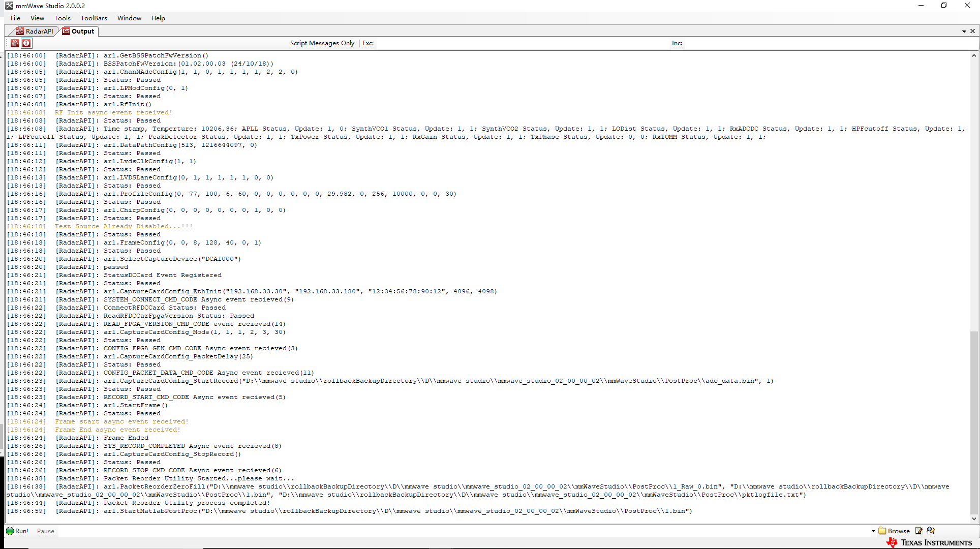The width and height of the screenshot is (980, 549).
Task: Open the Tools menu
Action: [63, 18]
